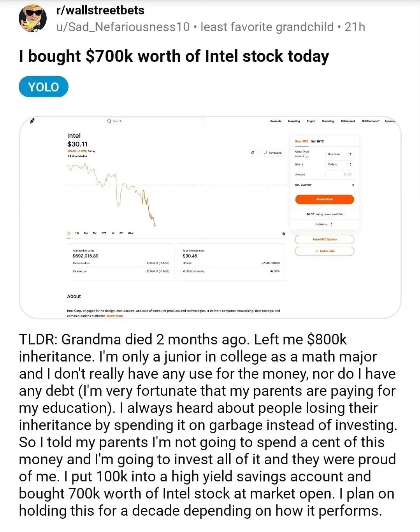This screenshot has height=532, width=420.
Task: Open chart settings gear icon
Action: [283, 234]
